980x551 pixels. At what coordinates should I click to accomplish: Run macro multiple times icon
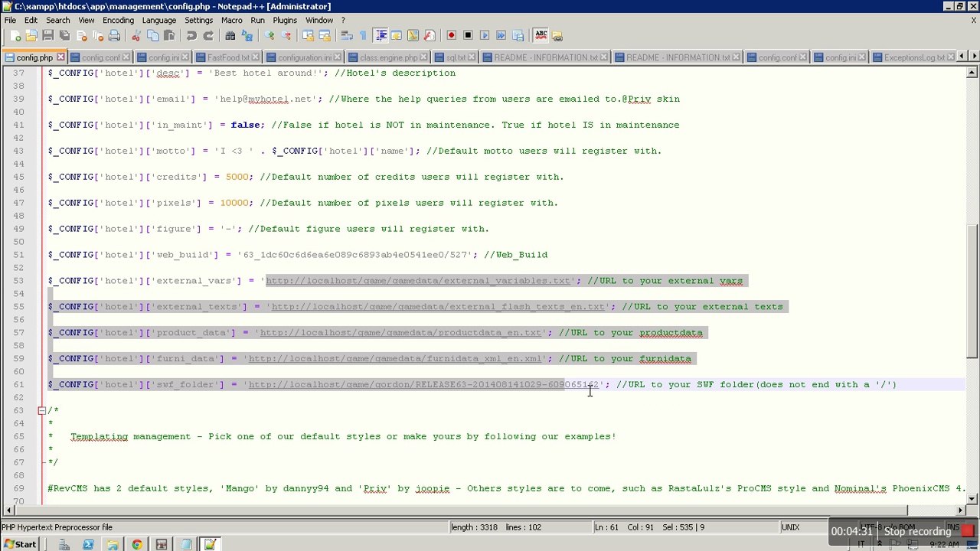click(501, 35)
